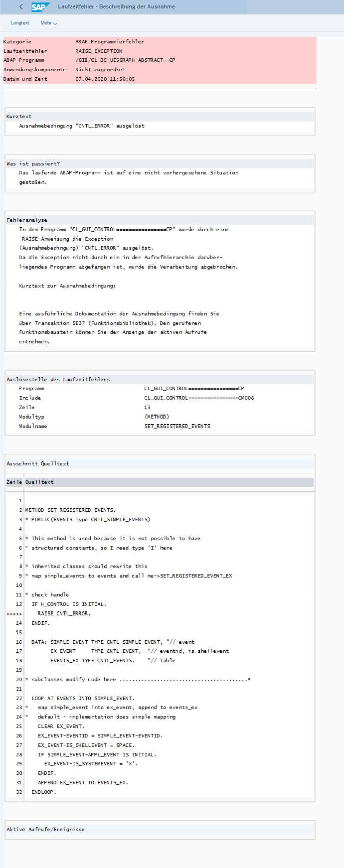Click the >>>>> error line marker

click(x=14, y=614)
